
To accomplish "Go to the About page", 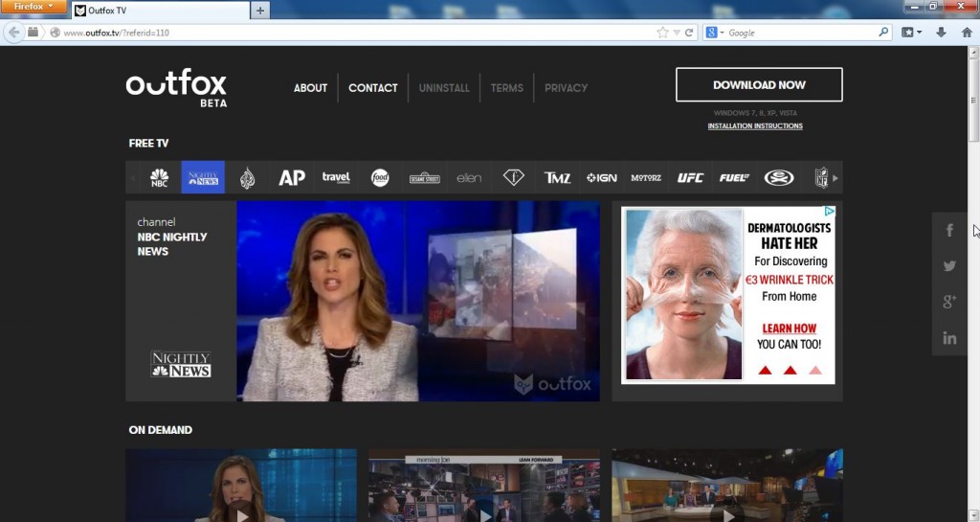I will tap(311, 88).
